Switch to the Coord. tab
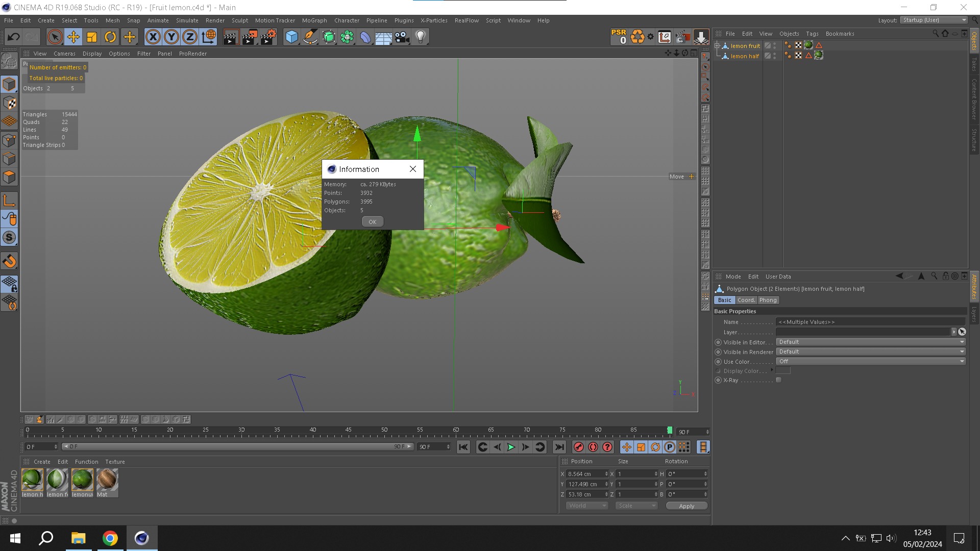This screenshot has height=551, width=980. click(x=746, y=300)
